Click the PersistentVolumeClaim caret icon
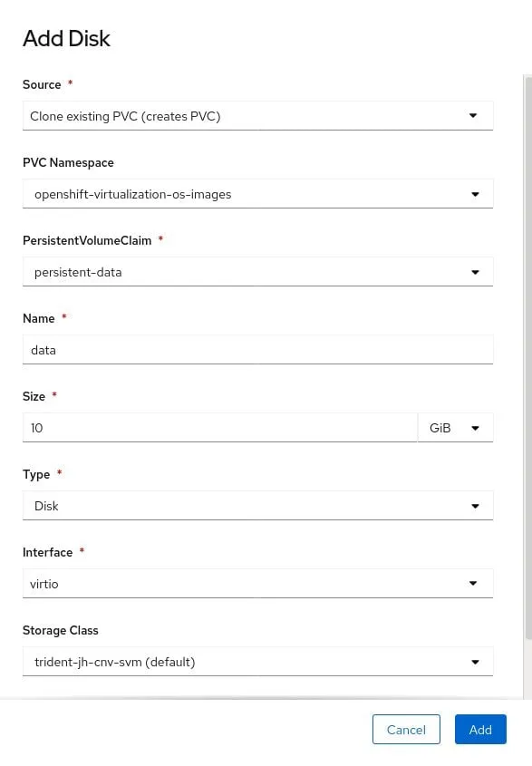The height and width of the screenshot is (766, 532). click(x=475, y=271)
